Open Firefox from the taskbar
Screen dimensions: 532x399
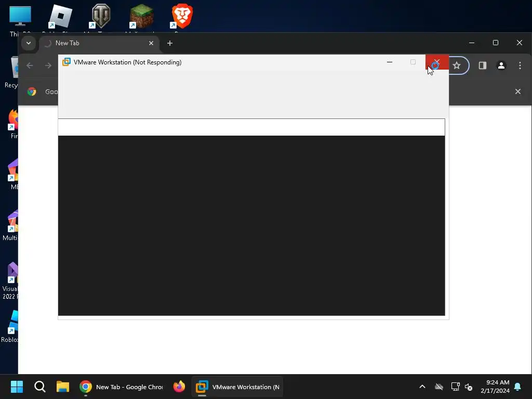179,387
